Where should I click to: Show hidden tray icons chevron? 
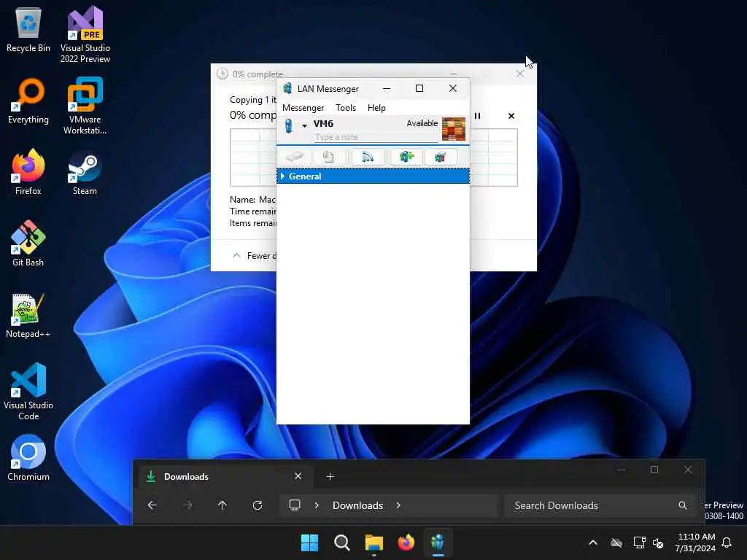(x=593, y=542)
